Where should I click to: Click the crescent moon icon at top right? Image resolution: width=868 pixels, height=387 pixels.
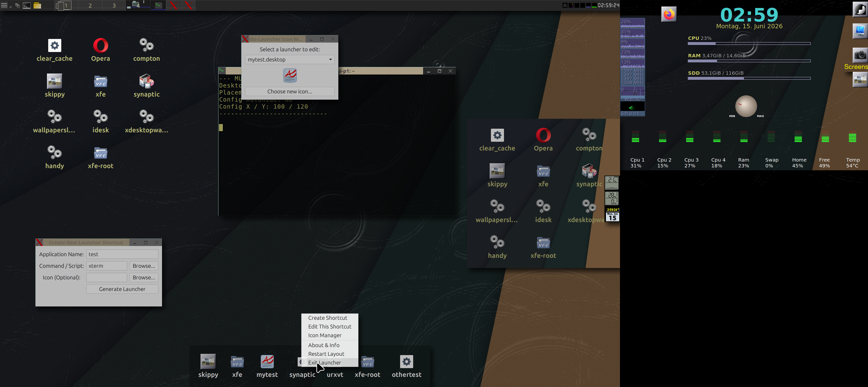tap(860, 9)
